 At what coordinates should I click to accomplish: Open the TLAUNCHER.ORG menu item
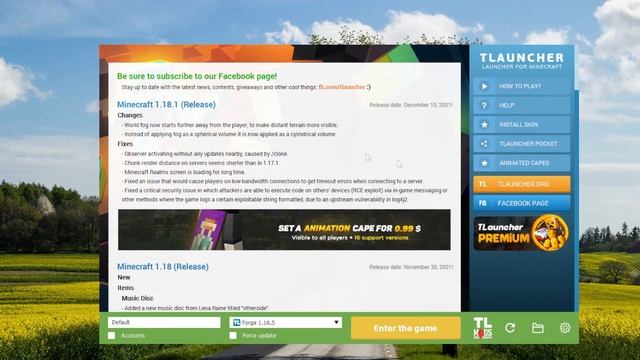(522, 184)
